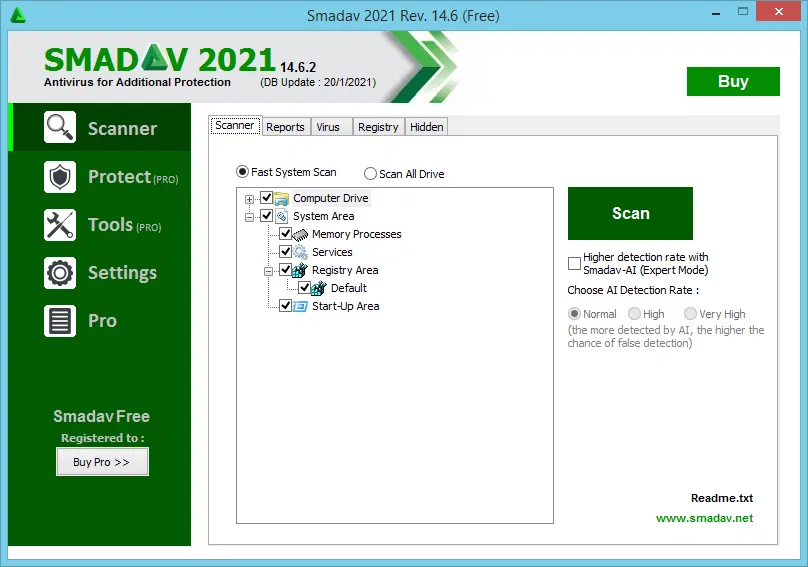Click the Memory Processes chip icon
This screenshot has width=808, height=567.
tap(300, 235)
